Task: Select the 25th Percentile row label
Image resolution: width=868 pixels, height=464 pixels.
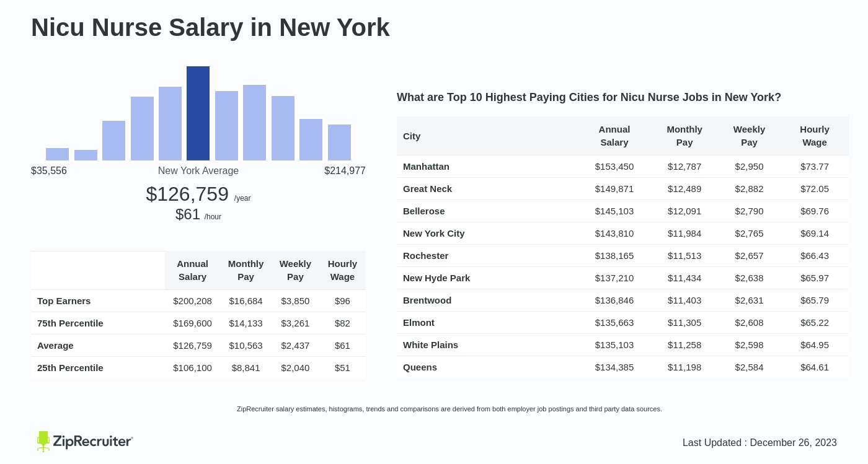Action: [x=70, y=367]
